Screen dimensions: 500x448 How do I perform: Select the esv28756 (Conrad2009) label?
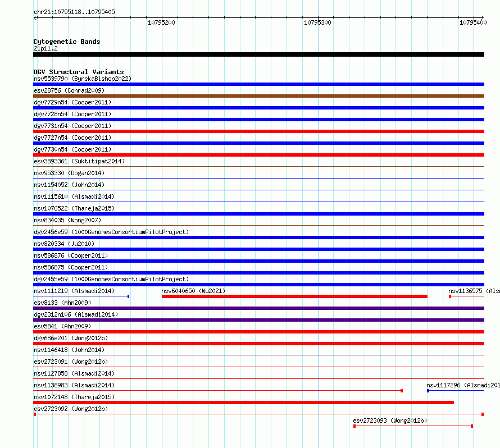tap(69, 90)
